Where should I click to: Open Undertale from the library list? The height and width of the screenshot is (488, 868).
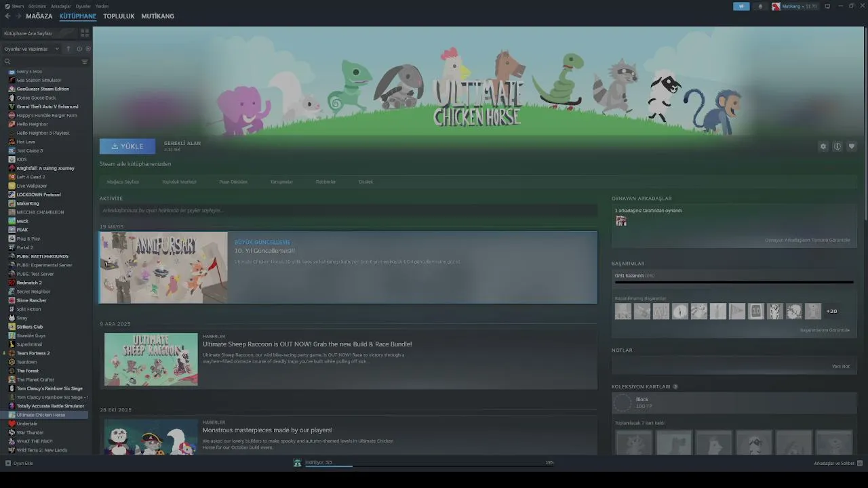pos(27,424)
